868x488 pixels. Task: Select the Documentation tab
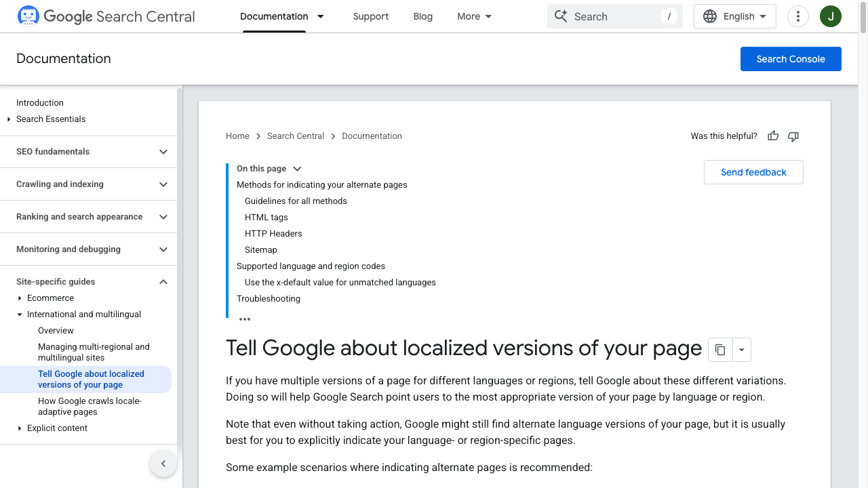pos(274,16)
